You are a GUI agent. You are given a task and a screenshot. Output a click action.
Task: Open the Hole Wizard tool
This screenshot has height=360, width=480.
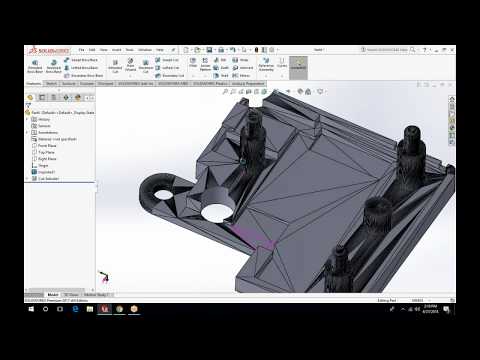131,64
